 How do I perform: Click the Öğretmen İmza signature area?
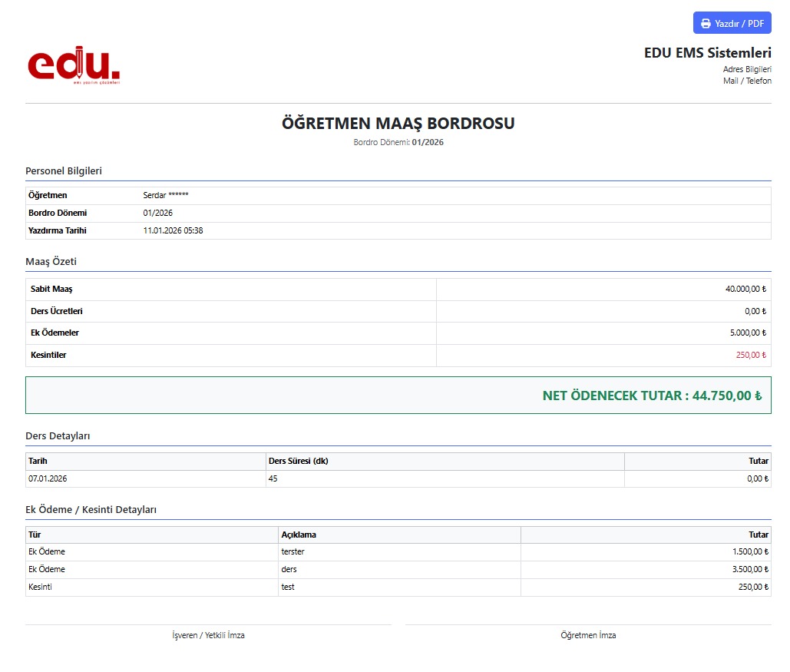pos(588,635)
